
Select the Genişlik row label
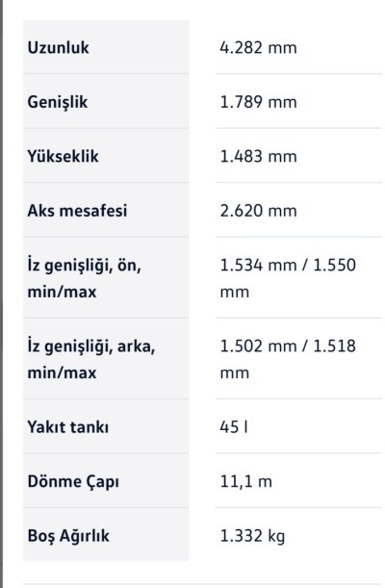(x=58, y=102)
